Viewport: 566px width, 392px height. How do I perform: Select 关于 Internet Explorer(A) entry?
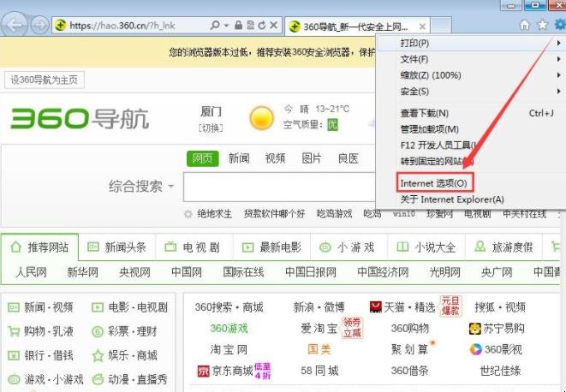pyautogui.click(x=471, y=199)
